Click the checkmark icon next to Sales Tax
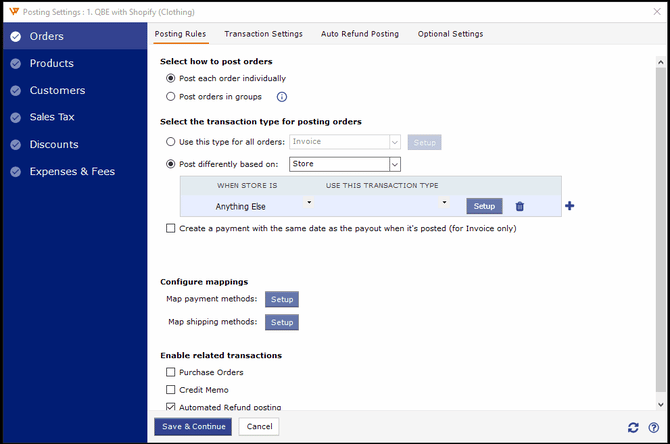The image size is (670, 444). [x=14, y=118]
